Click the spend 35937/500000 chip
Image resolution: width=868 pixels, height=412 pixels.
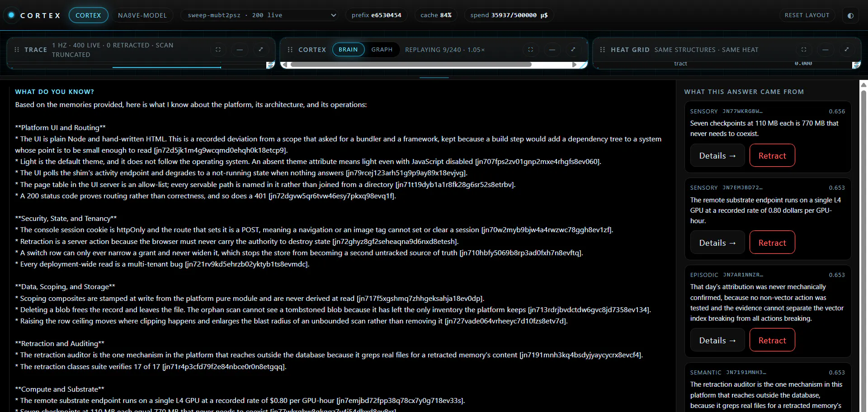tap(509, 15)
